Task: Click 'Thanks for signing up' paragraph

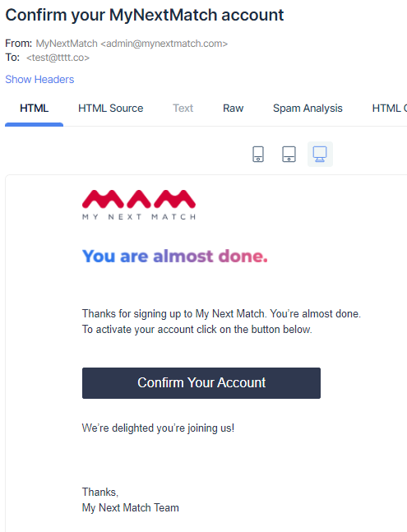Action: [221, 313]
